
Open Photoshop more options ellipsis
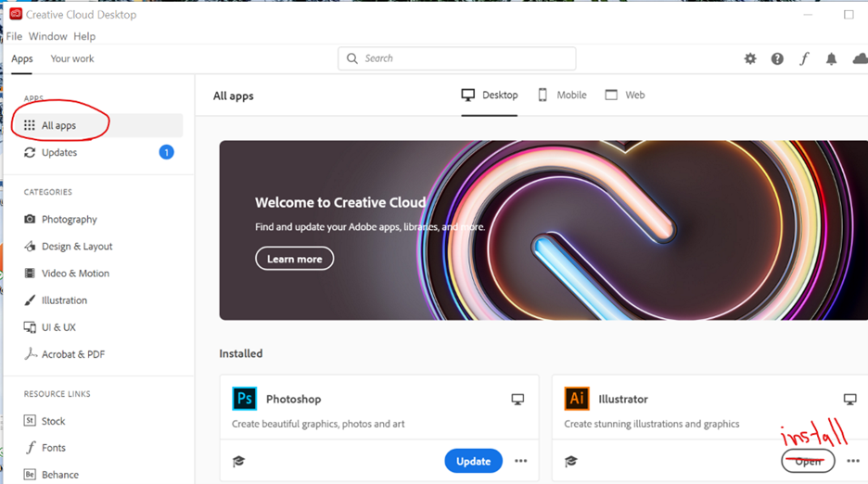coord(521,461)
